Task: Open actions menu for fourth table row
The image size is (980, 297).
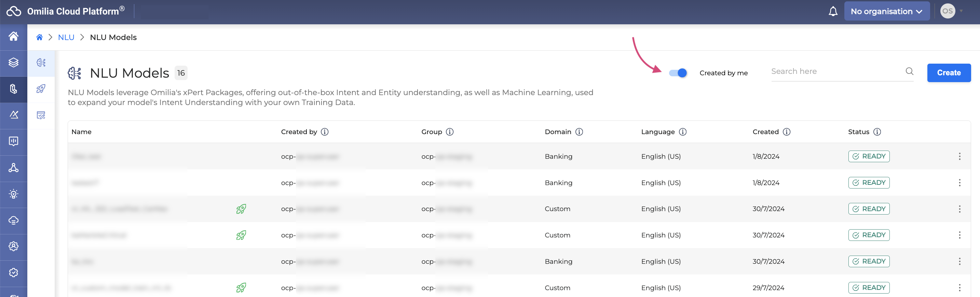Action: pos(959,235)
